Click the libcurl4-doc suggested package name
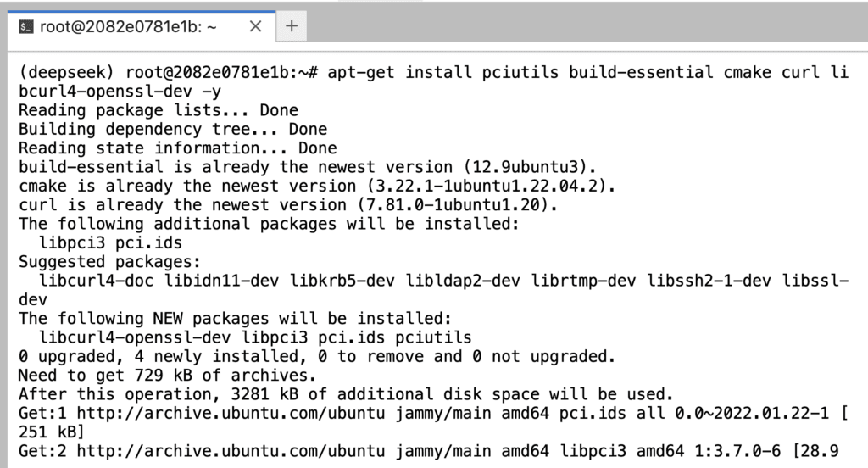 click(97, 281)
